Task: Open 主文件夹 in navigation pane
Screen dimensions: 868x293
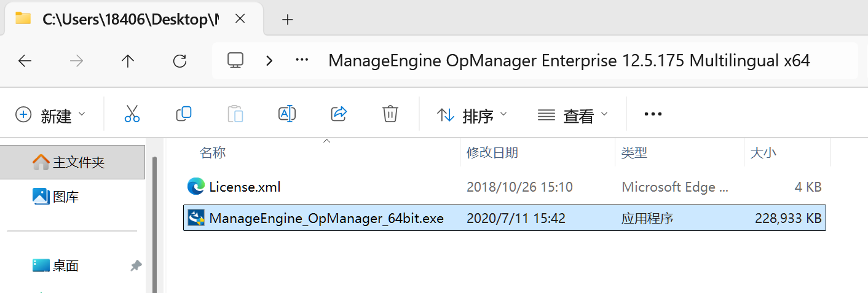Action: click(x=78, y=162)
